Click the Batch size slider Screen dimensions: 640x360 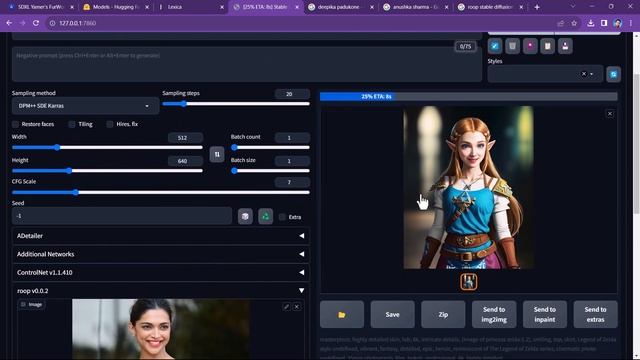[270, 171]
